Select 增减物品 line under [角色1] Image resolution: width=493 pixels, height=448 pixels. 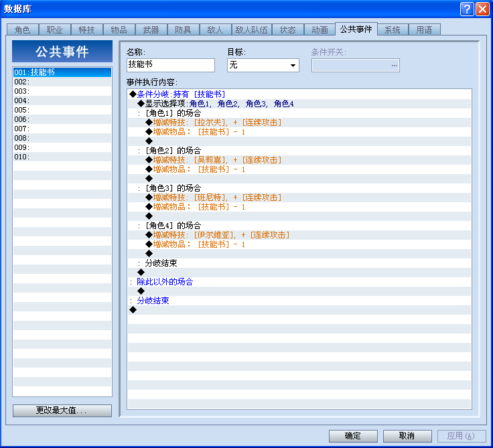[x=299, y=132]
